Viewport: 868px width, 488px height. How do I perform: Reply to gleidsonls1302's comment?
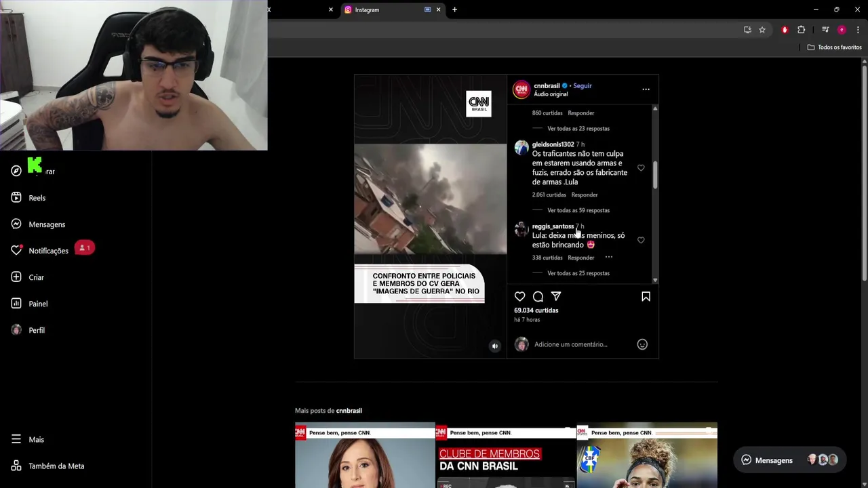click(585, 195)
